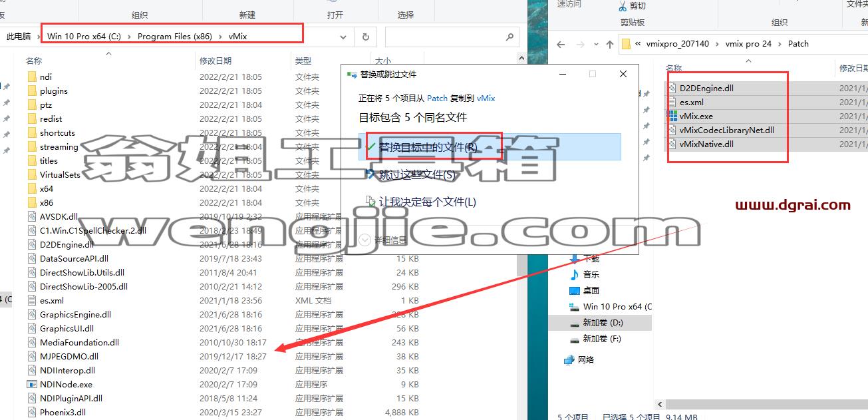Select the x86 folder icon

coord(32,203)
